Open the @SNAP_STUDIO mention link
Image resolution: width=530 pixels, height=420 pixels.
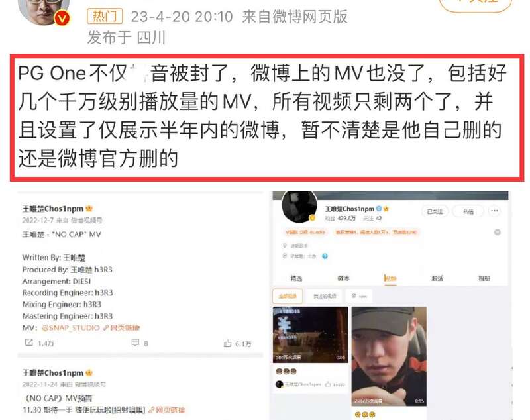click(x=71, y=327)
